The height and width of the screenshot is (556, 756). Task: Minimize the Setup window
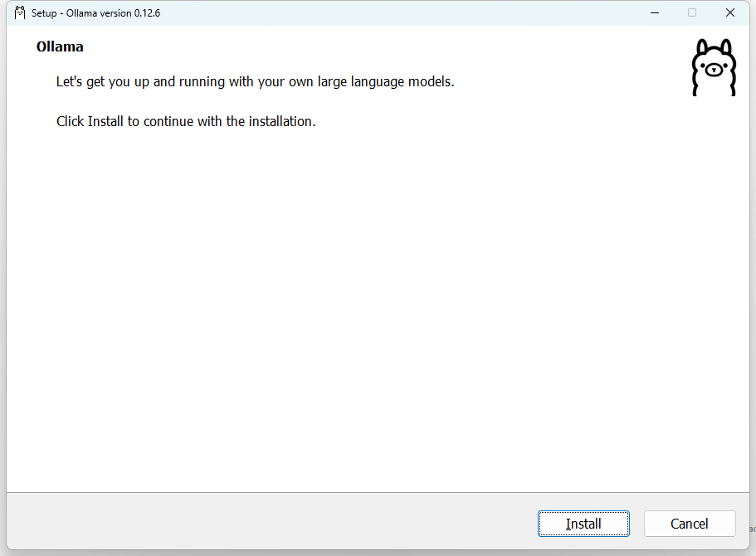coord(654,12)
